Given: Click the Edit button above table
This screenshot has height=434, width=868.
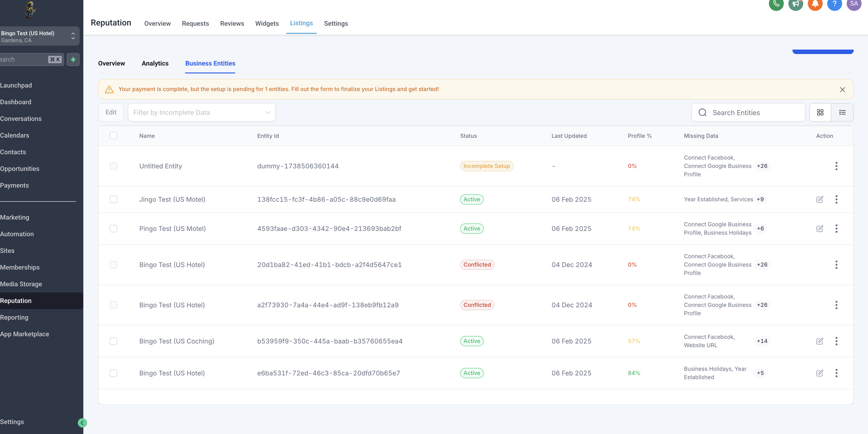Looking at the screenshot, I should pyautogui.click(x=111, y=112).
